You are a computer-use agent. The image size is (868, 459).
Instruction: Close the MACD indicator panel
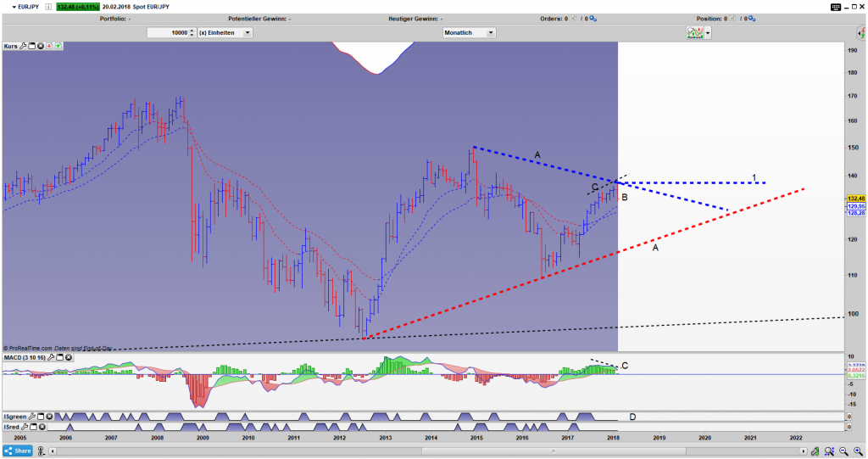point(69,357)
